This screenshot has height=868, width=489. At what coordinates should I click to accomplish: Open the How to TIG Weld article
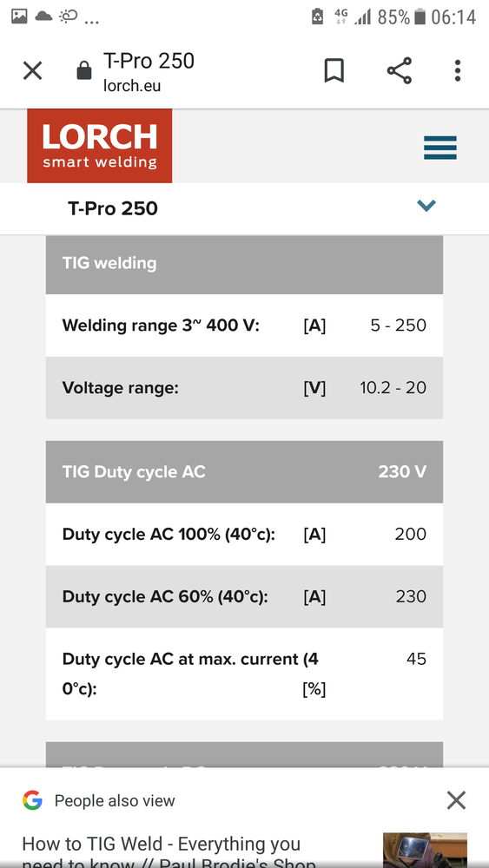(x=169, y=851)
